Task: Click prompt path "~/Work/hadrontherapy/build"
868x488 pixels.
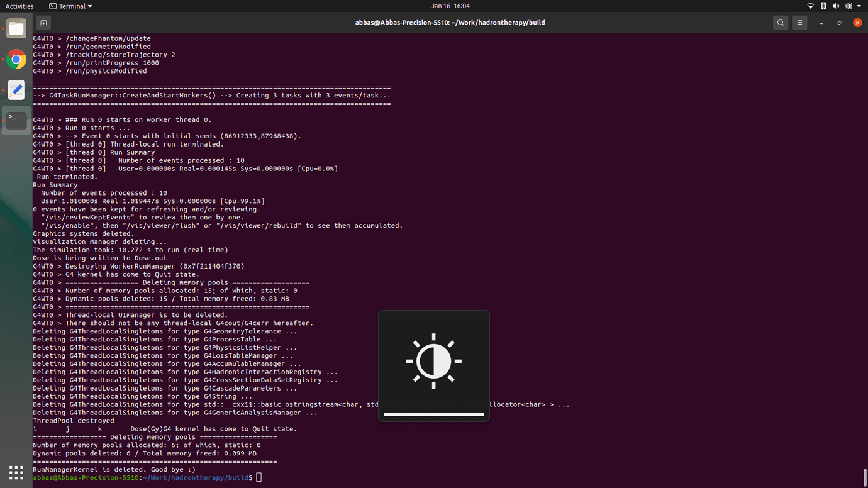Action: coord(196,478)
